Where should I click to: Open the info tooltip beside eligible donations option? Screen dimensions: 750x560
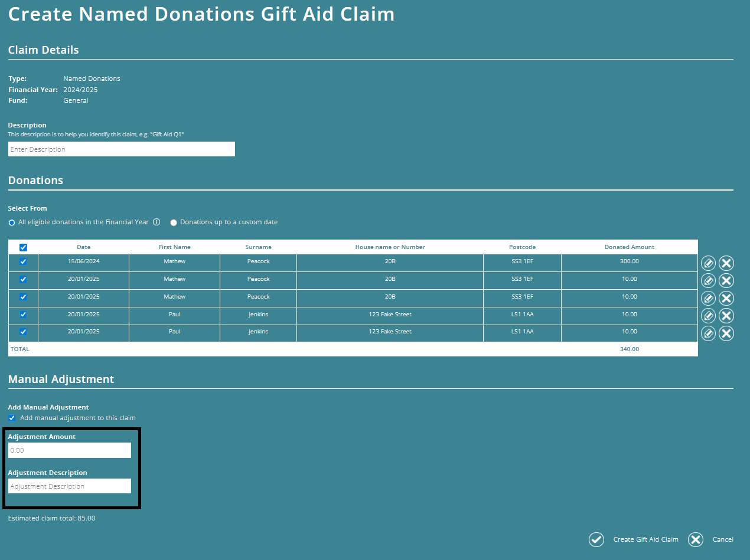coord(156,222)
